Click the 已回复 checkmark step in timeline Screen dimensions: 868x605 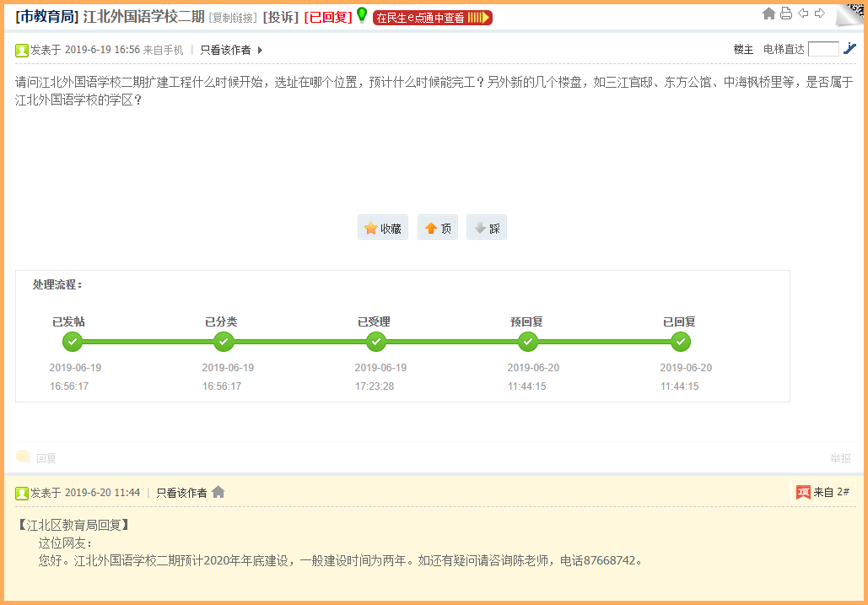click(681, 342)
